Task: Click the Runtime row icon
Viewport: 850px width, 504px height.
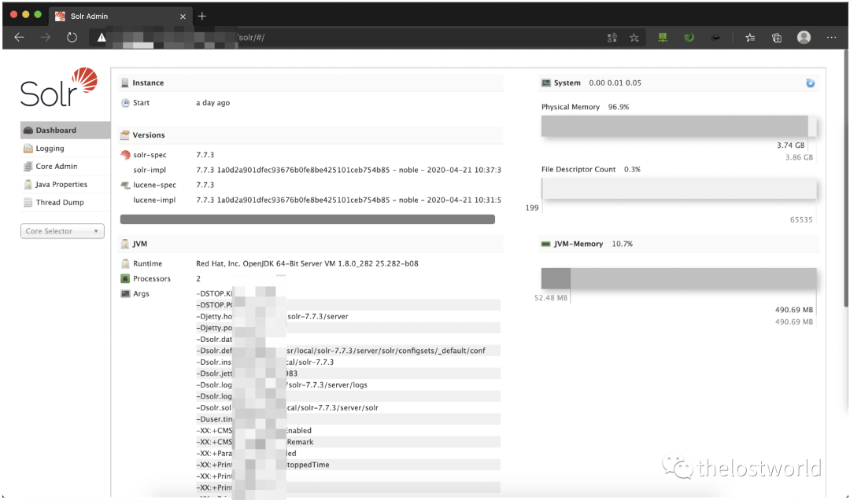Action: (x=125, y=263)
